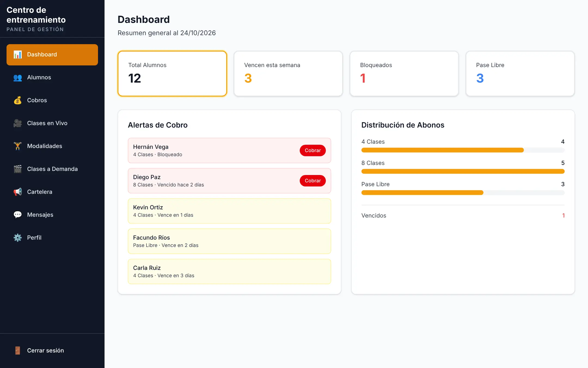Click the Clases a Demanda clapperboard icon
588x368 pixels.
point(18,169)
